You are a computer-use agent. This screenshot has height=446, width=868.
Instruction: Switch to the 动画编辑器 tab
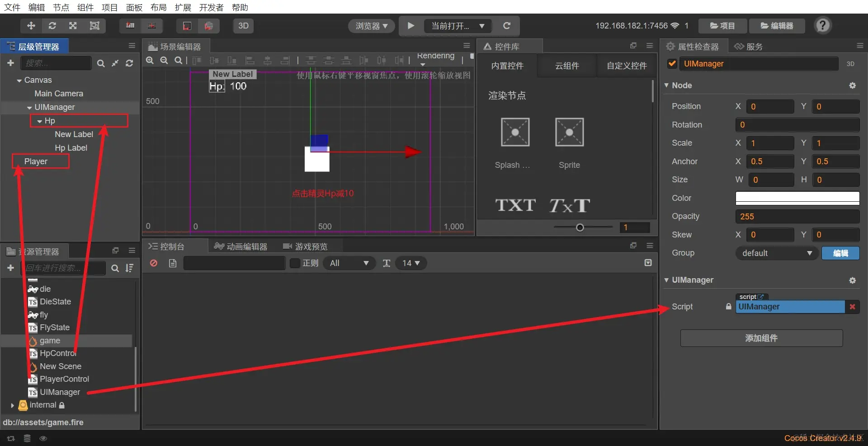[241, 247]
